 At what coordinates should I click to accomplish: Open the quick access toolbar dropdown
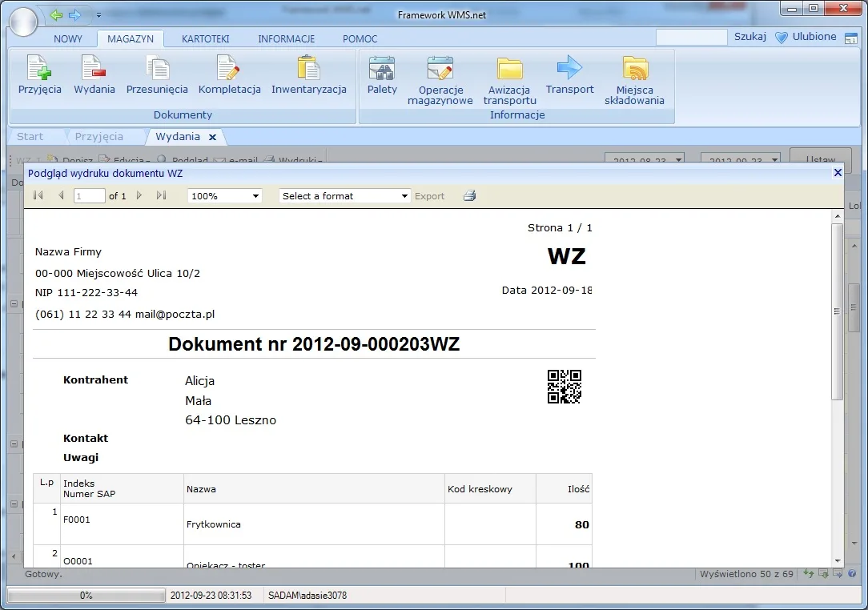[98, 15]
